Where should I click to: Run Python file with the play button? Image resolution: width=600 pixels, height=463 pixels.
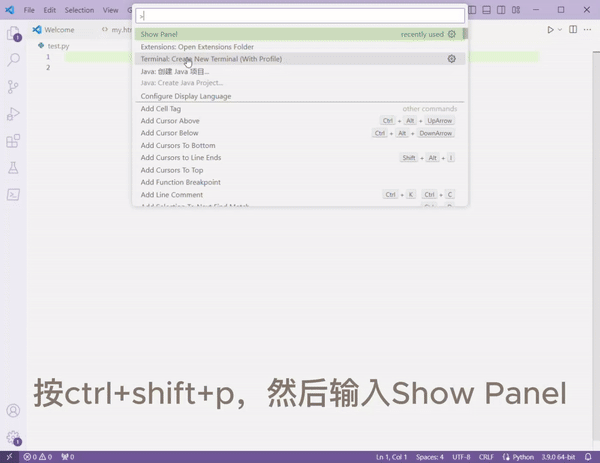[550, 29]
